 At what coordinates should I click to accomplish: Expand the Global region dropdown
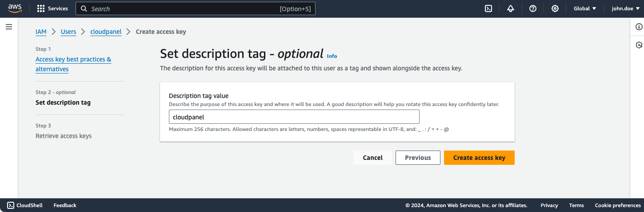click(x=585, y=8)
